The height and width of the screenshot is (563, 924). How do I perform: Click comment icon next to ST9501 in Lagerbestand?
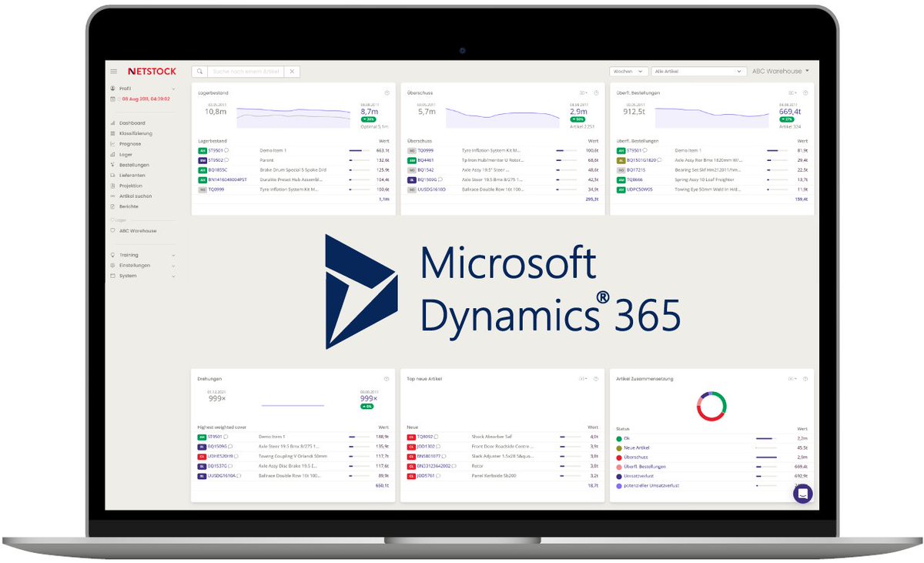[226, 150]
